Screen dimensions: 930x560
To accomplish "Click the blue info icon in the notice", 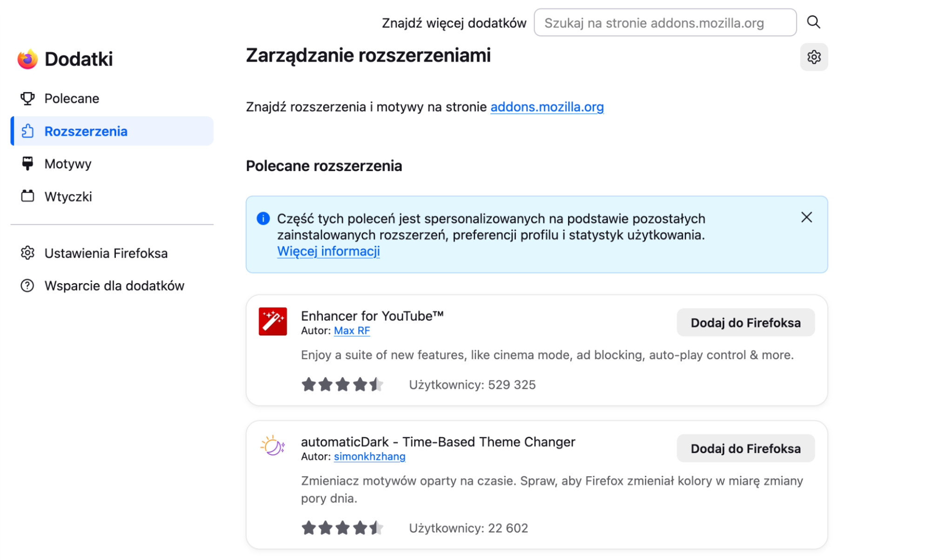I will tap(263, 218).
